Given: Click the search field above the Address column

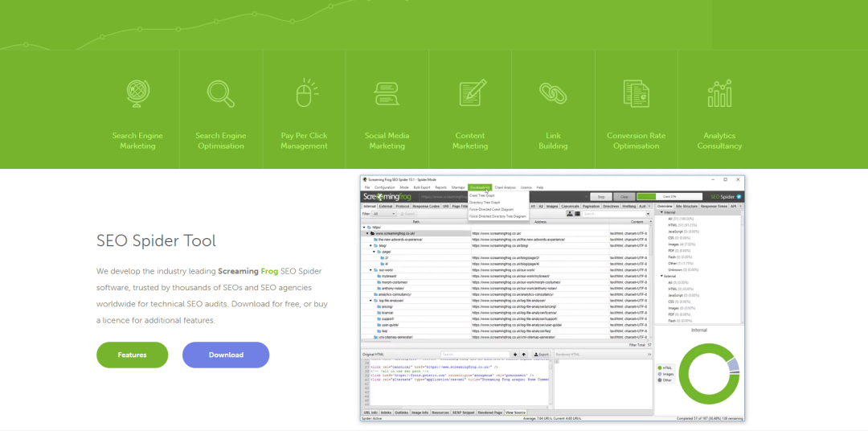Looking at the screenshot, I should [612, 214].
